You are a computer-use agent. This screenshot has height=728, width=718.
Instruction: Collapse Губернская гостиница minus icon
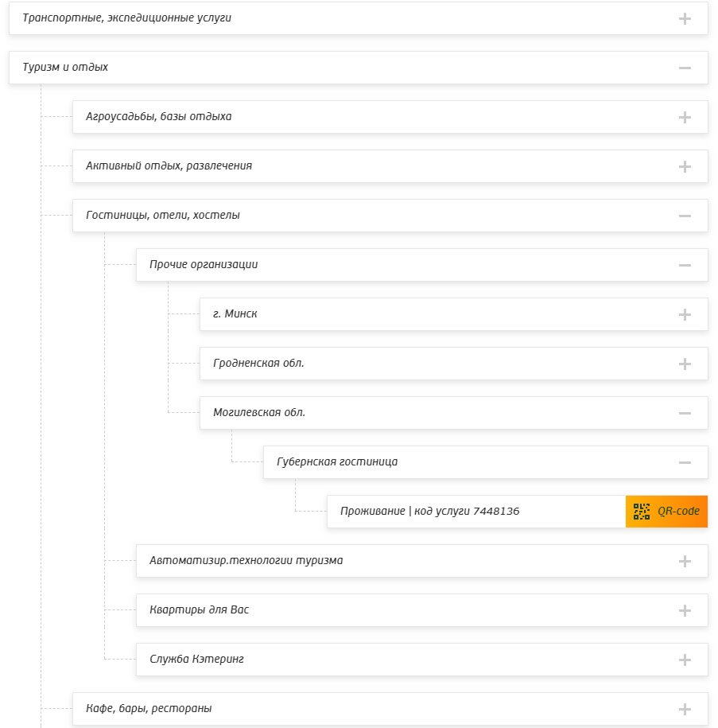685,462
